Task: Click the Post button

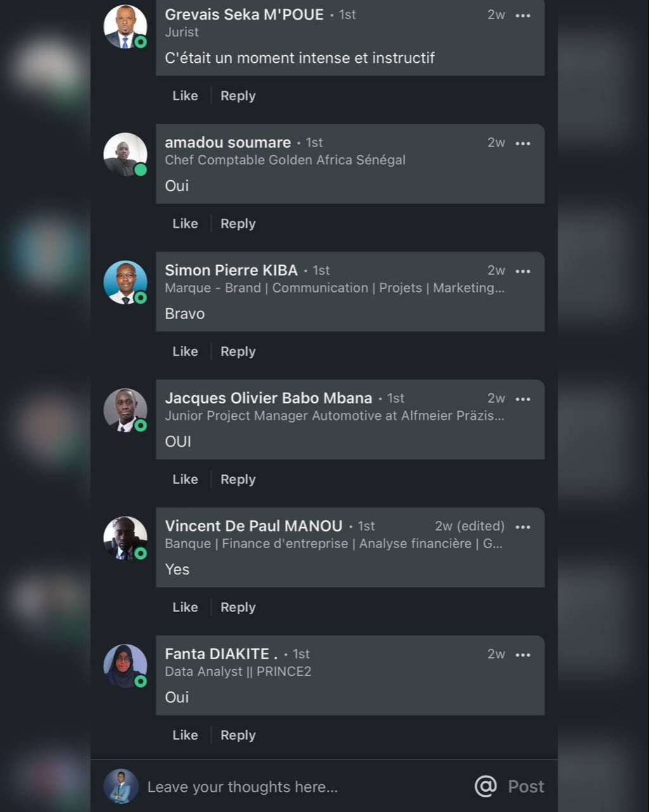Action: (526, 787)
